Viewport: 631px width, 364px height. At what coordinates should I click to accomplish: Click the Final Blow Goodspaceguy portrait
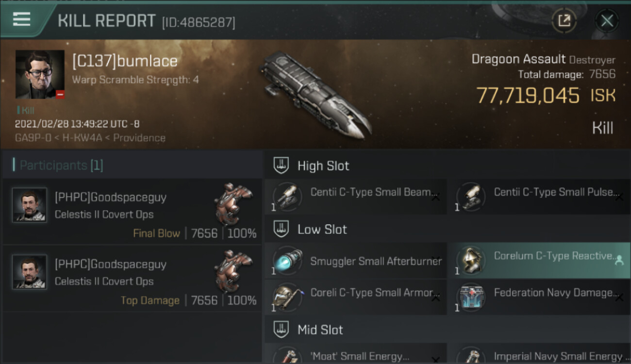(x=30, y=205)
